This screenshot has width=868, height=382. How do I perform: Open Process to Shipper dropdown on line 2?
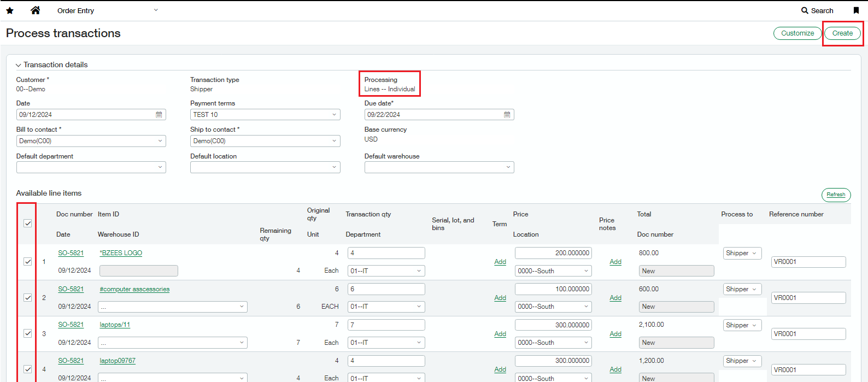click(x=742, y=289)
